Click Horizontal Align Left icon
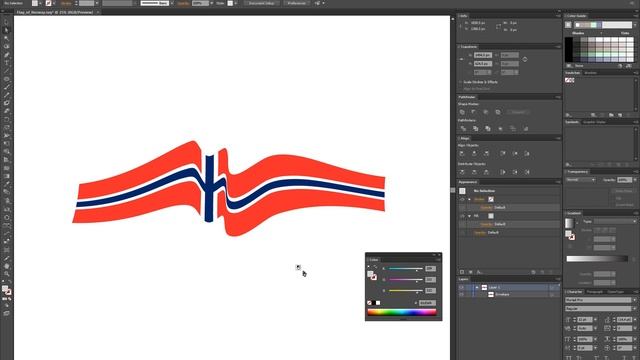The image size is (640, 360). tap(462, 153)
